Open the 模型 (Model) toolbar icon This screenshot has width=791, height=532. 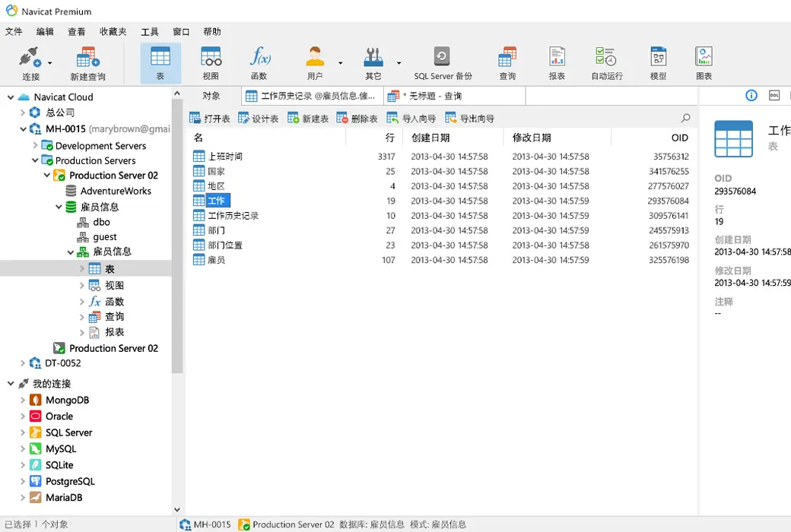(659, 64)
